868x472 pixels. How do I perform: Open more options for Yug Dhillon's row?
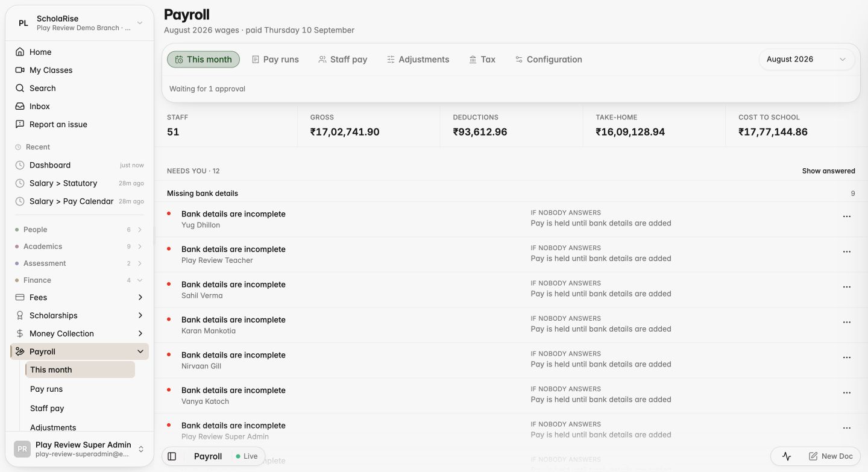tap(847, 216)
